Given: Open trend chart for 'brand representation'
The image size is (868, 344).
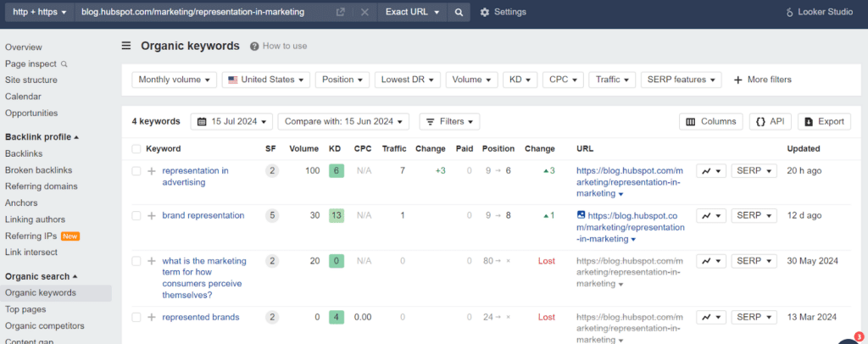Looking at the screenshot, I should [x=711, y=216].
